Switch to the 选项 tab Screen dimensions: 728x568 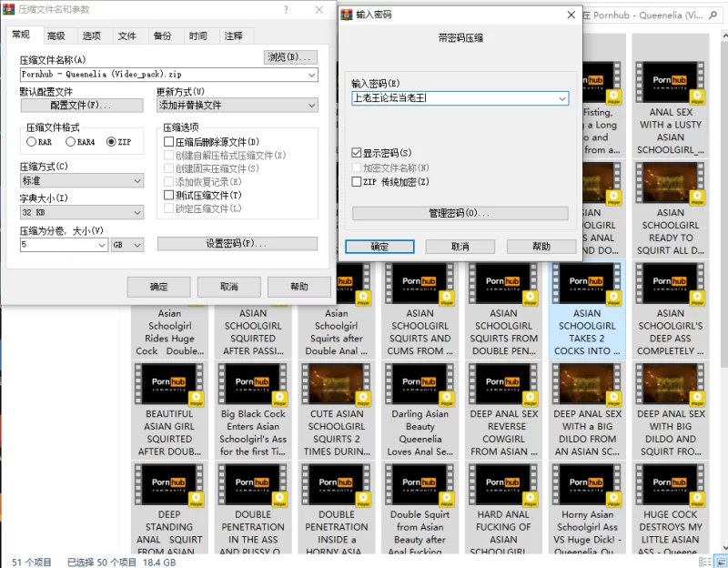point(92,35)
